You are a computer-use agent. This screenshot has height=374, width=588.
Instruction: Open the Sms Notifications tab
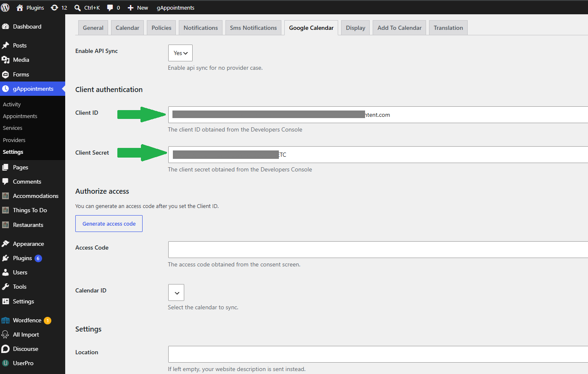[253, 28]
